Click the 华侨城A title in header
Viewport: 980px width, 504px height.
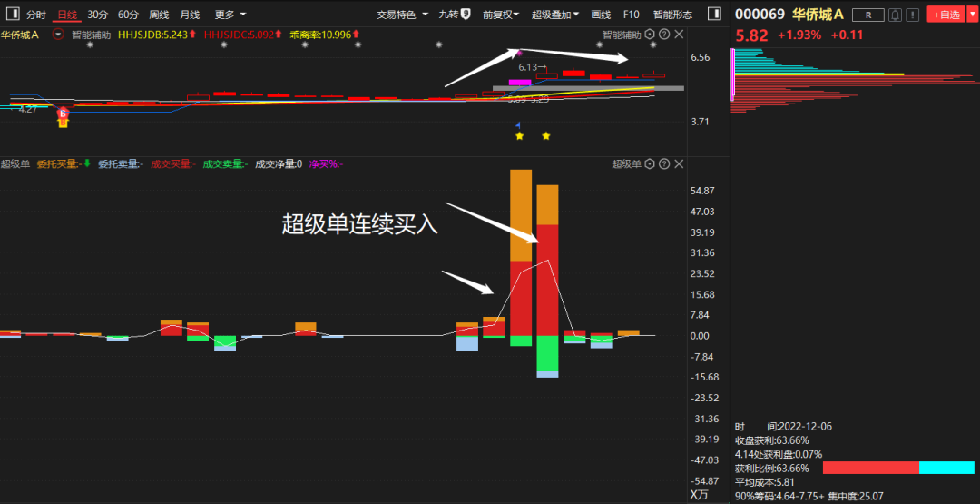pos(818,15)
